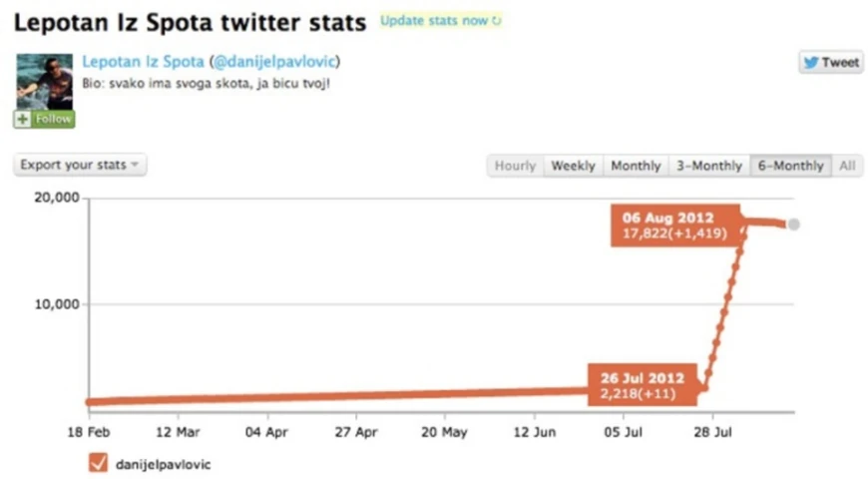Click the refresh icon beside Update stats now

point(498,21)
